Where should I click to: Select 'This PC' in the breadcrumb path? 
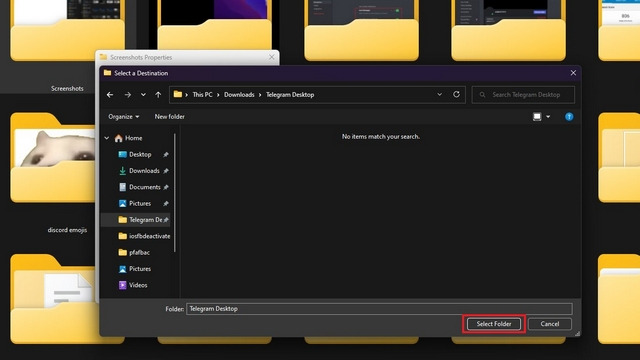pyautogui.click(x=202, y=95)
